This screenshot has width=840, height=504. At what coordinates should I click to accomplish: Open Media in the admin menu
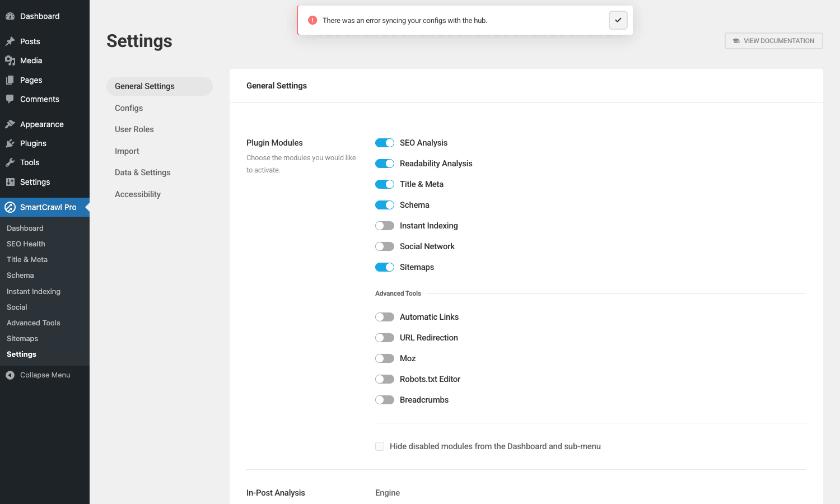point(45,60)
